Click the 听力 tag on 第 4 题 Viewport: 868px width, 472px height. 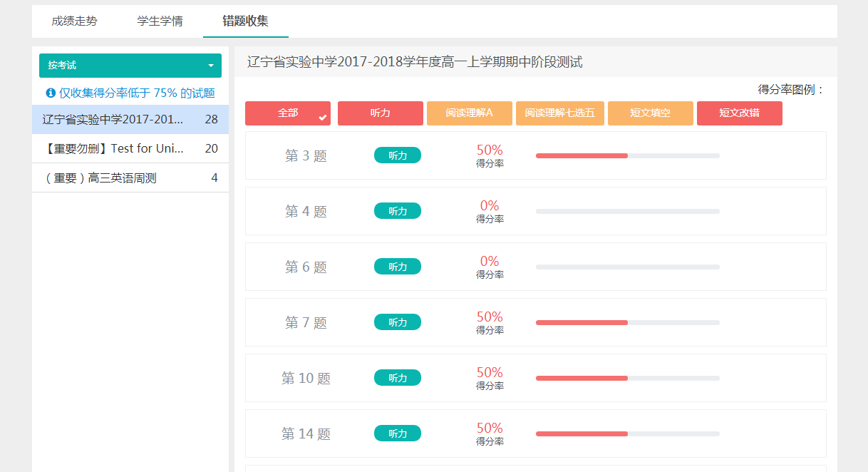[x=398, y=211]
